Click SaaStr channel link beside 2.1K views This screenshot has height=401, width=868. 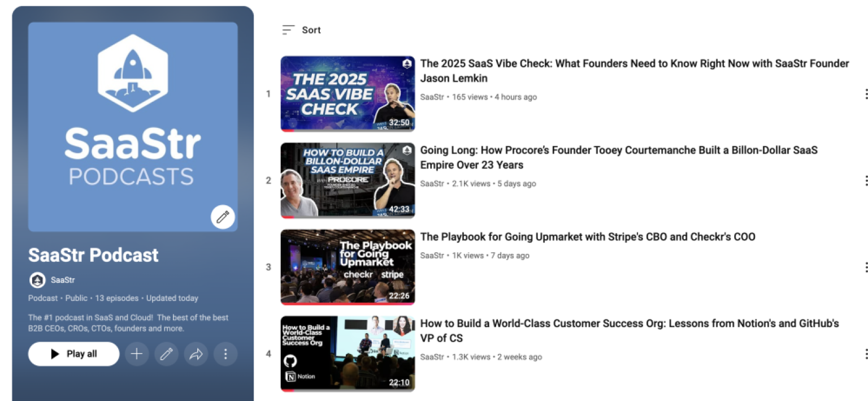coord(432,183)
